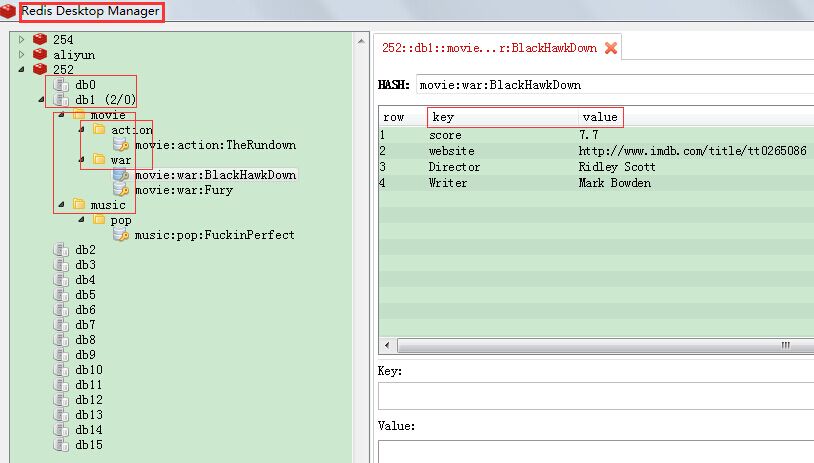Click the Redis server icon for aliyun
Viewport: 814px width, 463px height.
(x=40, y=55)
